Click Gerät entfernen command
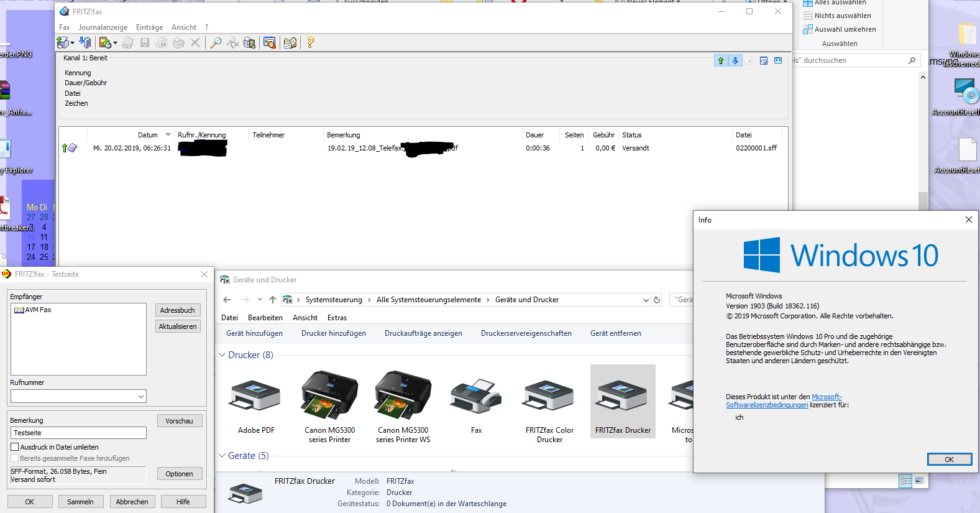This screenshot has height=513, width=980. tap(616, 333)
